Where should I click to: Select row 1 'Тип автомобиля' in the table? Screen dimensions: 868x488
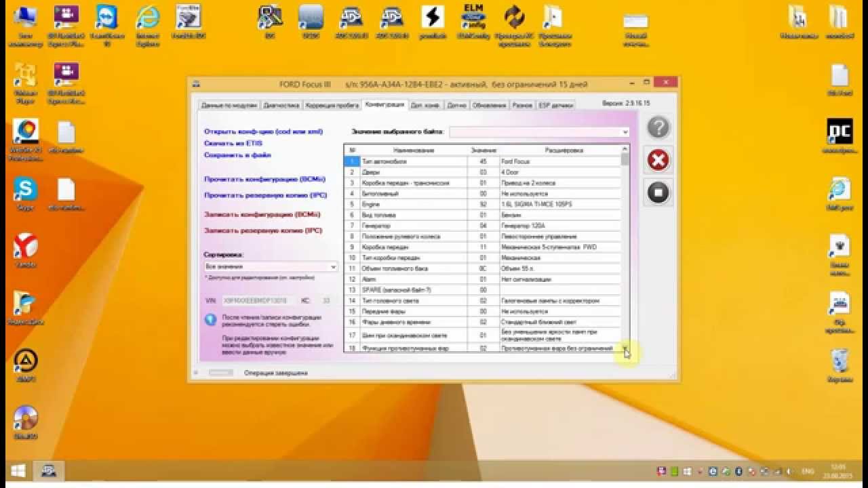482,162
